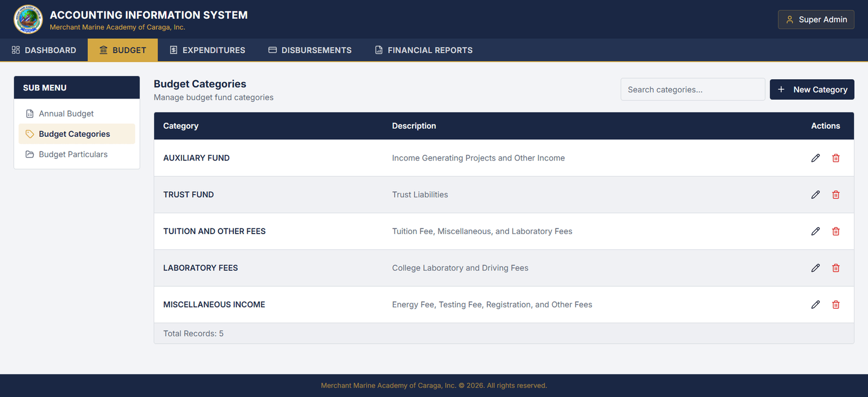Click 'Tuition Fee, Miscellaneous, and Laboratory Fees' description
This screenshot has width=868, height=397.
(482, 231)
